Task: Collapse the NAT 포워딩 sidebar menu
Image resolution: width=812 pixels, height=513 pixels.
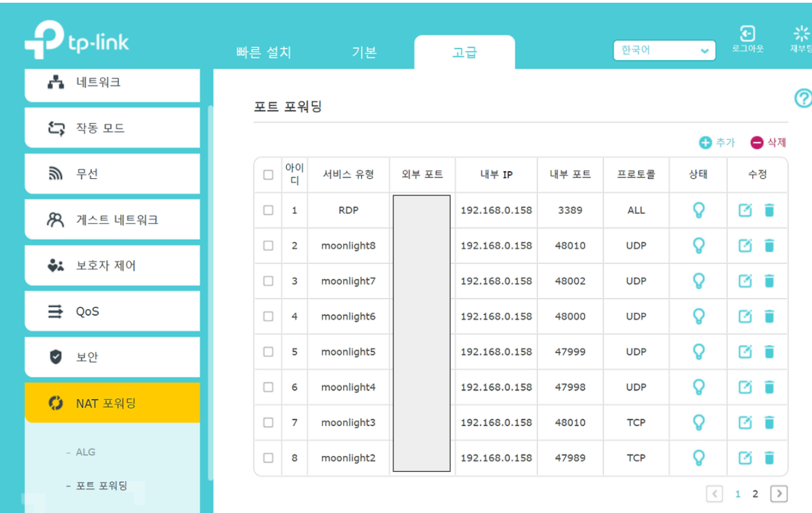Action: coord(112,403)
